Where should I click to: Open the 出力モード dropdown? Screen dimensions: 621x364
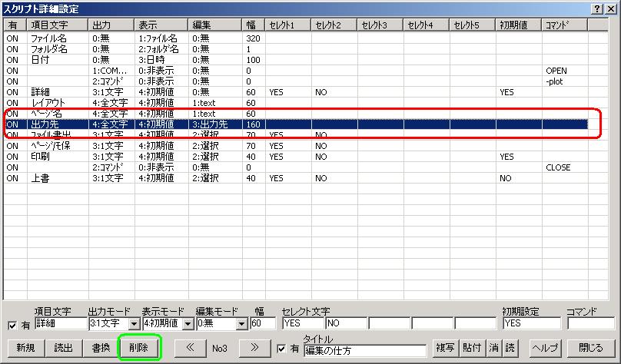pos(134,325)
